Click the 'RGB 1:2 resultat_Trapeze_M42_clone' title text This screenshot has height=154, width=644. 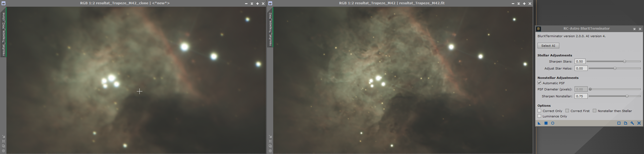[x=114, y=3]
